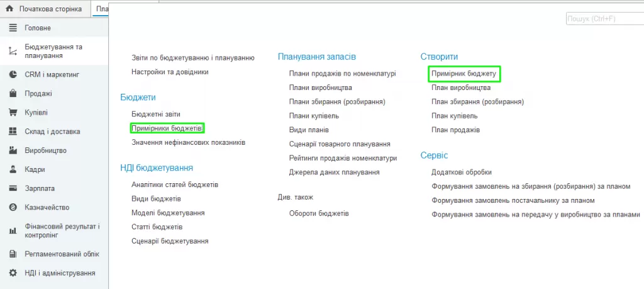Click the gear icon for НДІ і адміністрування
This screenshot has height=289, width=644.
[13, 273]
